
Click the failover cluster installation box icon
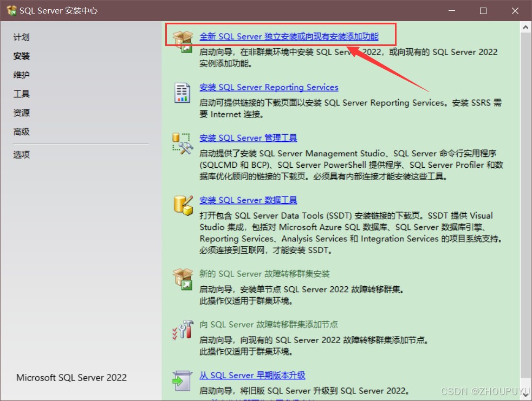[x=182, y=279]
